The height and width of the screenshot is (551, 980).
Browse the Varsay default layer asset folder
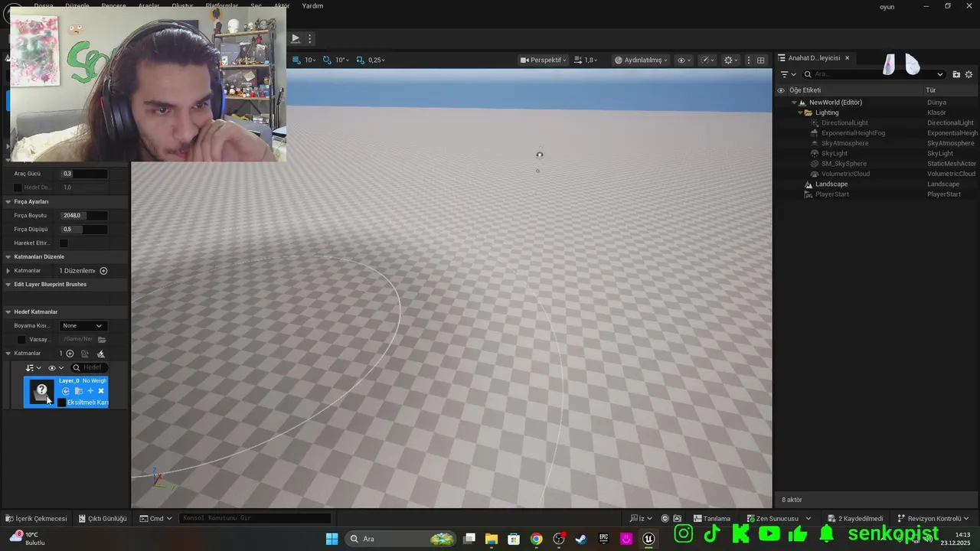click(x=102, y=339)
